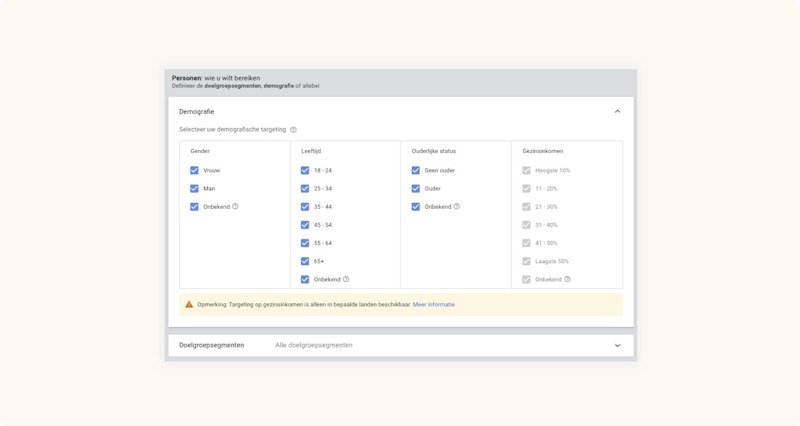The width and height of the screenshot is (800, 426).
Task: Click help icon beside Gender Onbekend
Action: tap(235, 207)
